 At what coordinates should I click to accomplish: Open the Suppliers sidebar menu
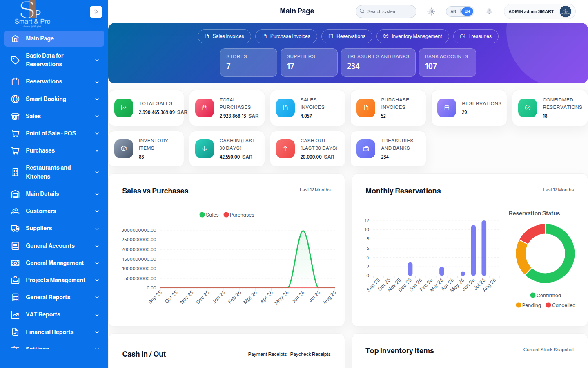[54, 228]
